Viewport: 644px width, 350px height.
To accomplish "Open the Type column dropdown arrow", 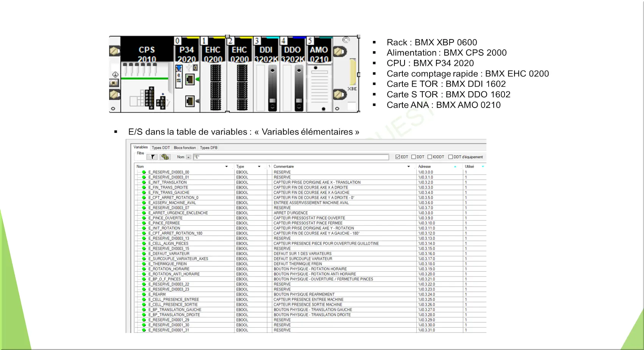I will [x=259, y=167].
